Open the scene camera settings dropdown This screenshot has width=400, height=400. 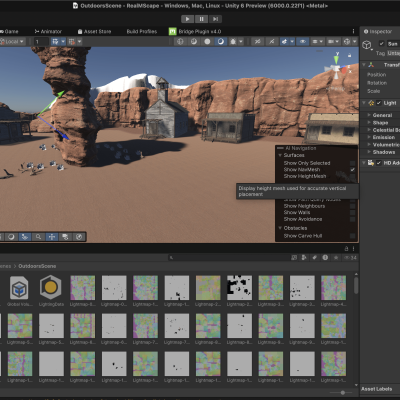(333, 42)
